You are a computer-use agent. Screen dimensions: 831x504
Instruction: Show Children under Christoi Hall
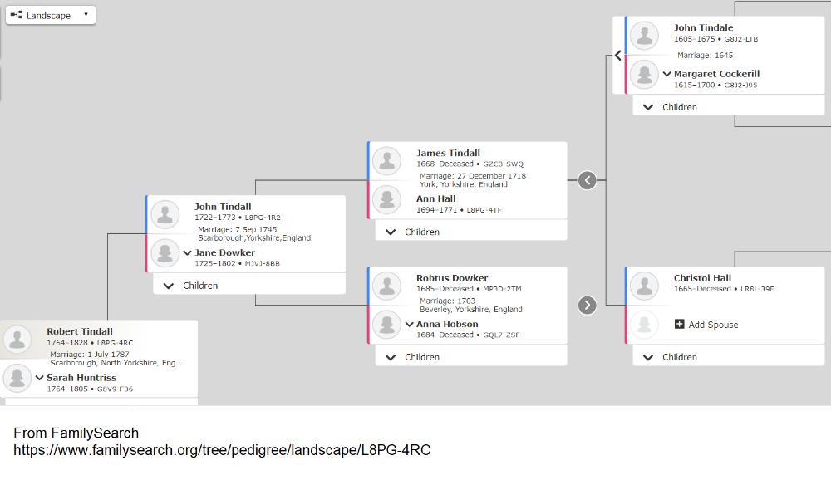tap(671, 357)
